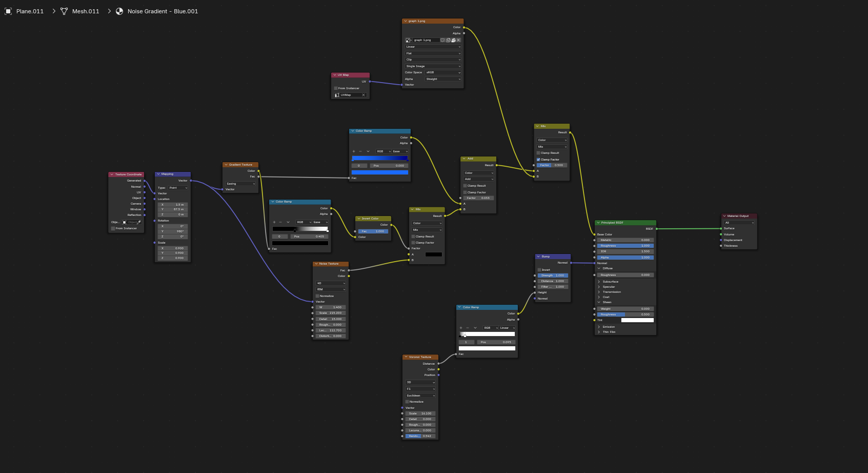Image resolution: width=868 pixels, height=473 pixels.
Task: Open the Easing dropdown in the Gradient Texture node
Action: [x=240, y=184]
